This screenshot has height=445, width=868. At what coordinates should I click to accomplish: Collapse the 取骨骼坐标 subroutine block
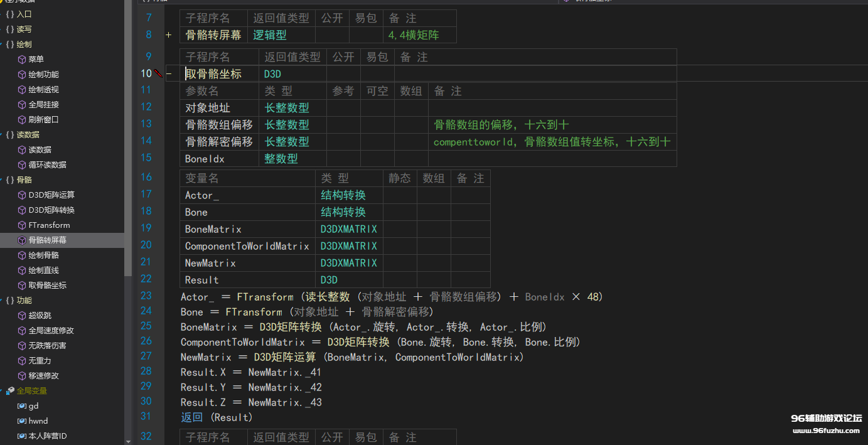(168, 74)
